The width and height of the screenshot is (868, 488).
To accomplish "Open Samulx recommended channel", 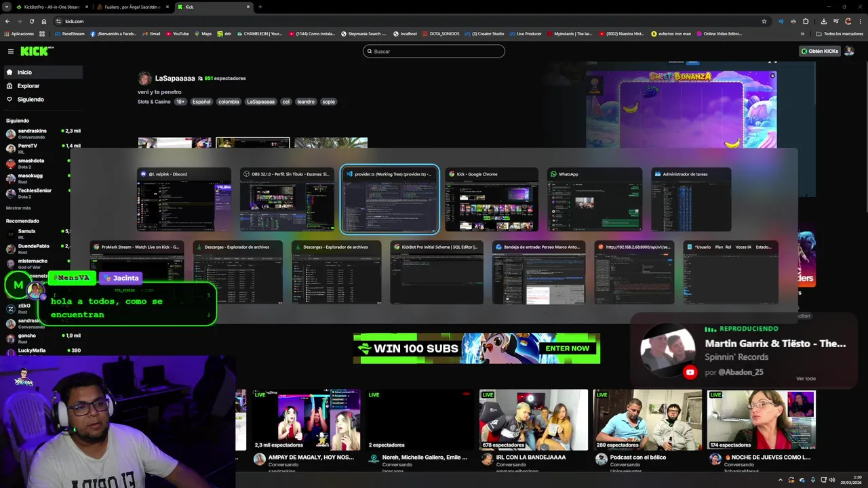I will click(x=42, y=234).
